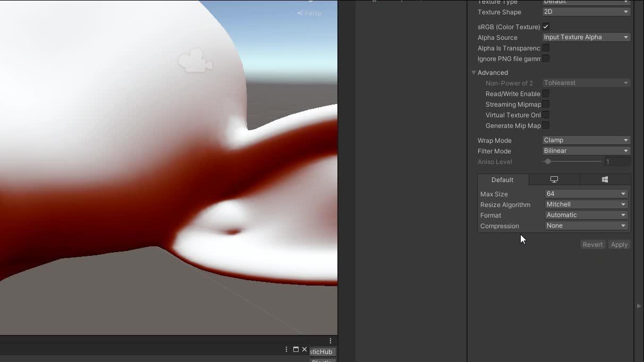Open the second three-dot menu on the bottom panel
Viewport: 644px width, 362px height.
[x=331, y=340]
